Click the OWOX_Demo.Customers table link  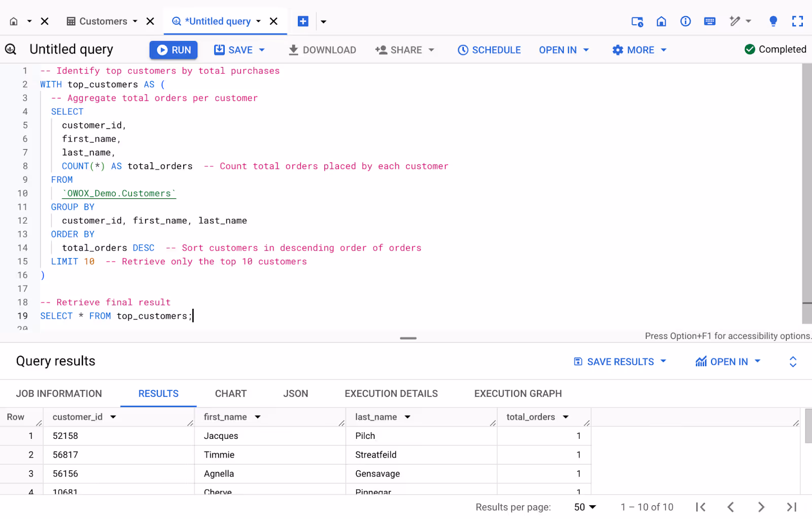pos(119,193)
